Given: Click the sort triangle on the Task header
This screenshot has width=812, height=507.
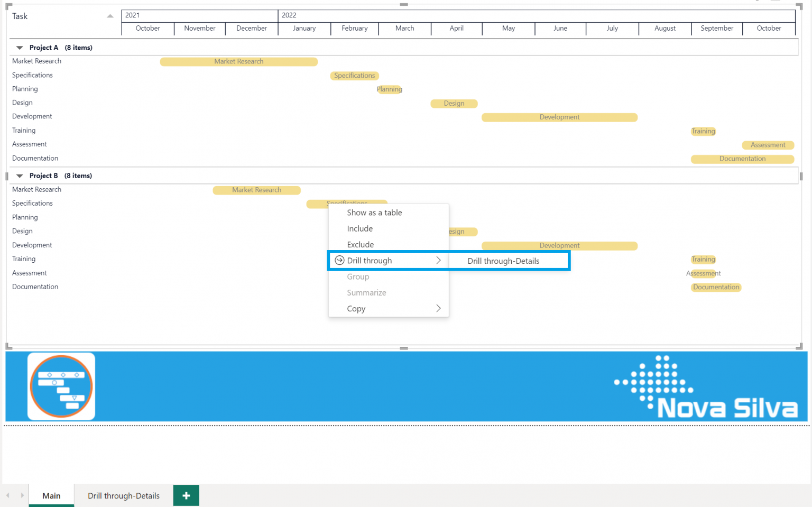Looking at the screenshot, I should click(110, 16).
